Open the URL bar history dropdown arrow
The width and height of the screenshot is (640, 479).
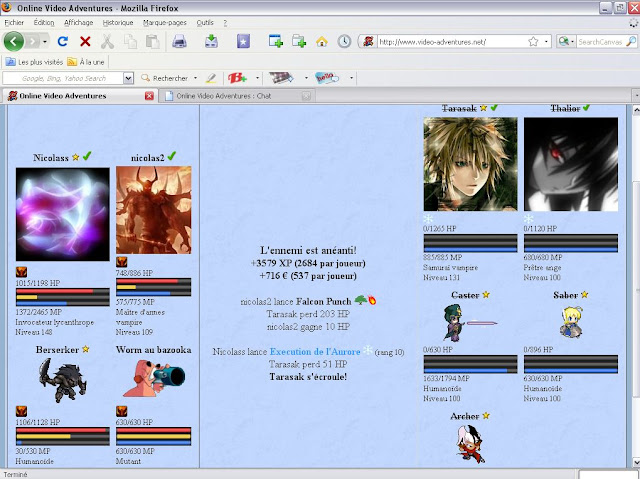coord(546,42)
